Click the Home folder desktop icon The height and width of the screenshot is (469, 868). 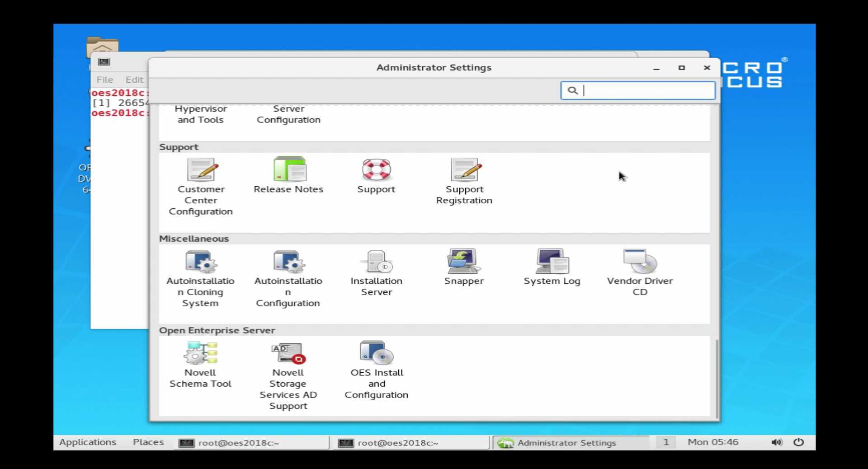pyautogui.click(x=102, y=47)
